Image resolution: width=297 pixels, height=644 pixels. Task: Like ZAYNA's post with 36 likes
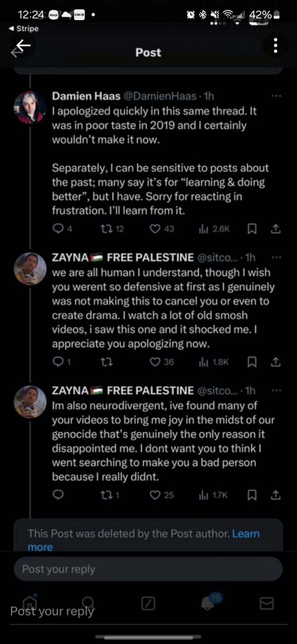pos(155,362)
